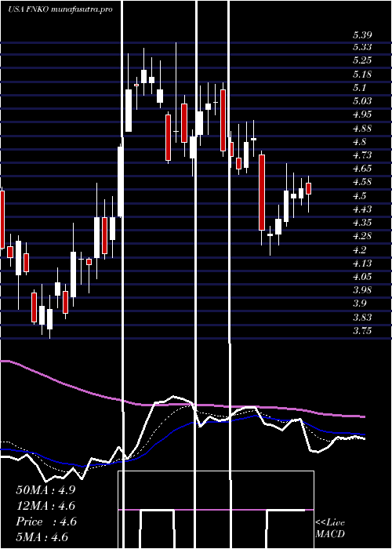Click the 3.83 price axis label
Image resolution: width=392 pixels, height=549 pixels.
click(x=362, y=318)
